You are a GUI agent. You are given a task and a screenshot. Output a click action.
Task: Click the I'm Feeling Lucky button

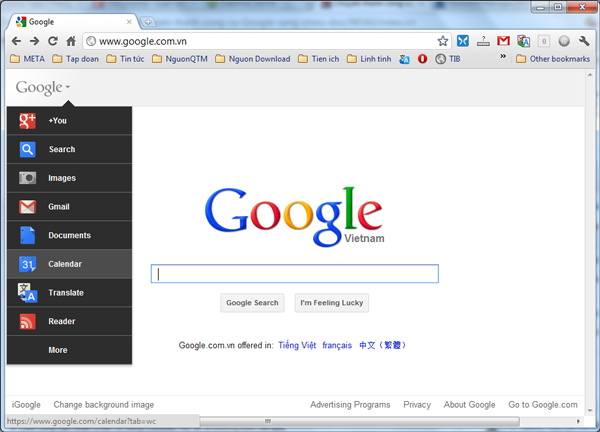pos(332,303)
